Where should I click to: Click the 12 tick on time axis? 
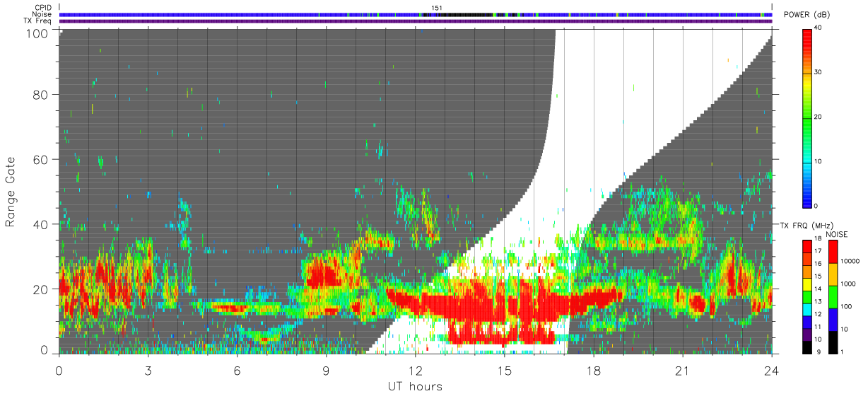415,370
